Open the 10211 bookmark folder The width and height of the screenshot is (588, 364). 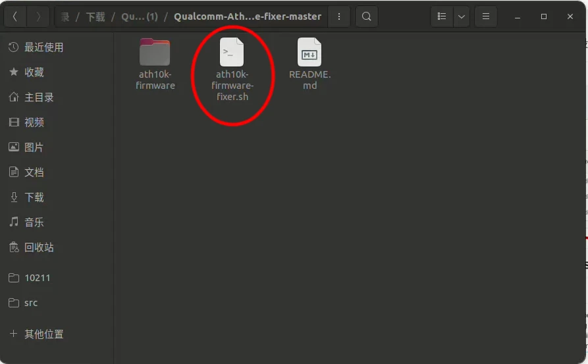pyautogui.click(x=37, y=278)
